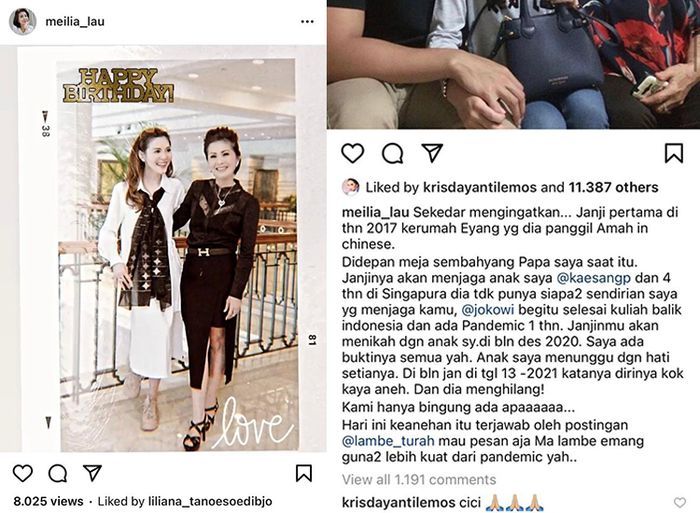
Task: Open liliana_tanoesoedibjo profile from liked-by line
Action: coord(210,501)
